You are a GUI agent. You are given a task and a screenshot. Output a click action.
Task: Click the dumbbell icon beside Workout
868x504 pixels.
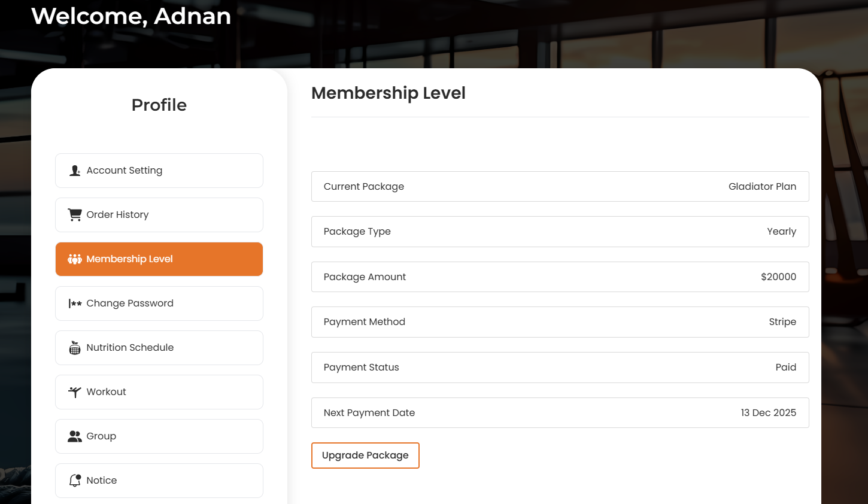point(74,391)
